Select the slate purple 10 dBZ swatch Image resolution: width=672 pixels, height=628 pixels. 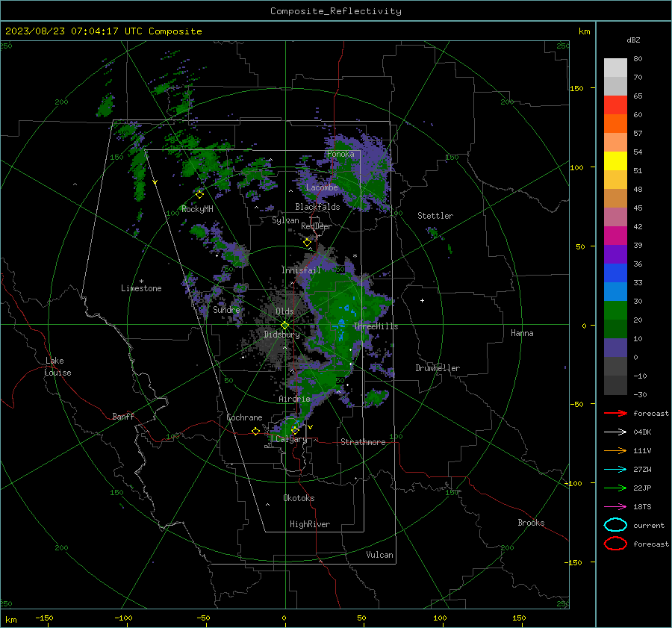coord(615,347)
